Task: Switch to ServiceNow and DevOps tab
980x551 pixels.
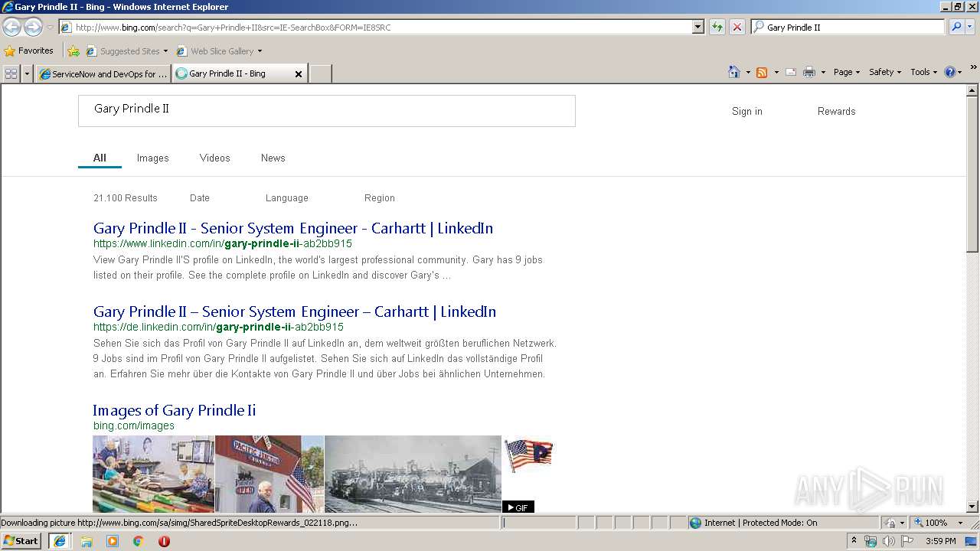Action: point(103,74)
